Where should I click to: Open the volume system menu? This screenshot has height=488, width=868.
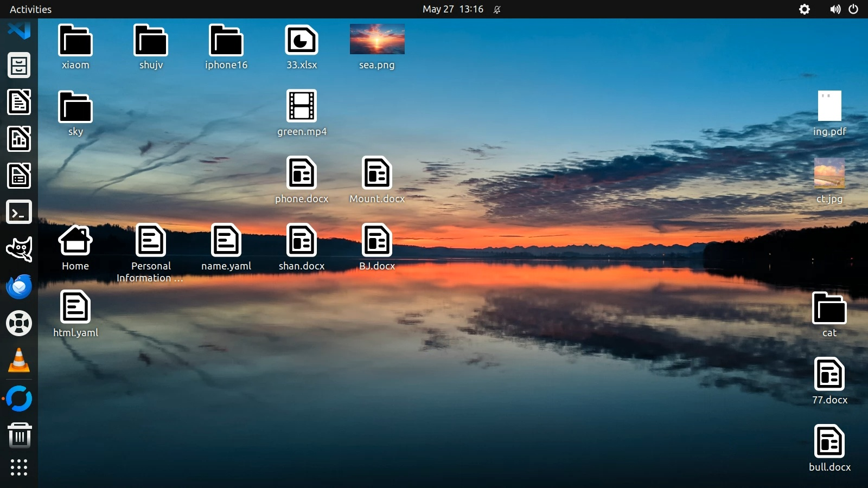pos(835,9)
